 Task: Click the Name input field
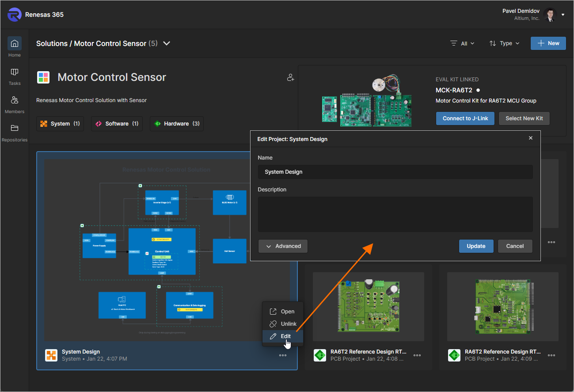coord(395,172)
